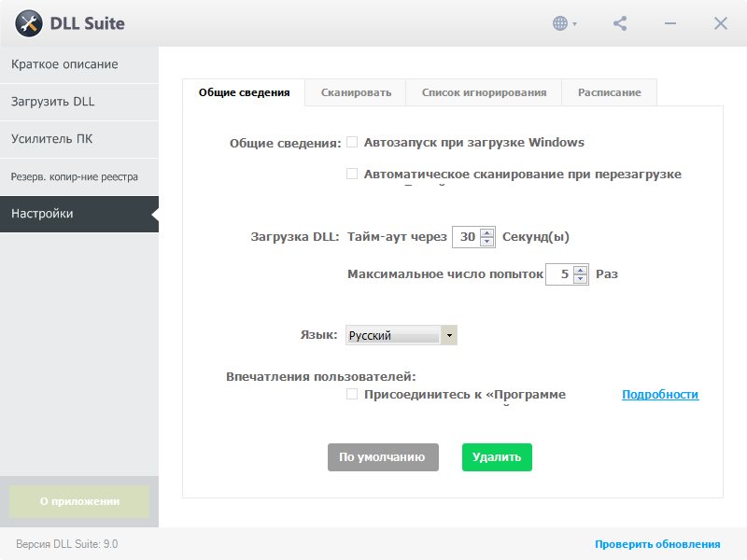The height and width of the screenshot is (560, 747).
Task: Decrease timeout seconds with down arrow
Action: click(486, 242)
